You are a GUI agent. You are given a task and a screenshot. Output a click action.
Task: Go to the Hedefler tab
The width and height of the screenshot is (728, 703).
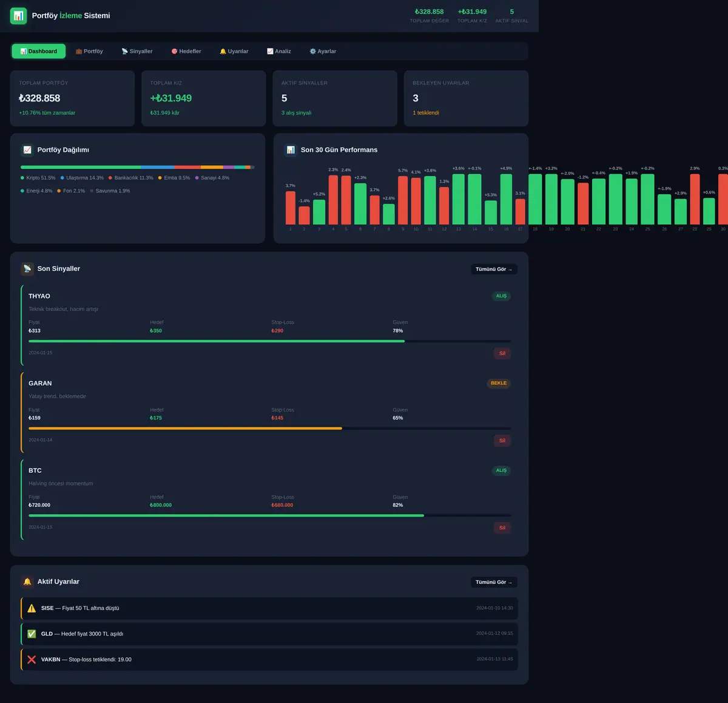(x=186, y=52)
